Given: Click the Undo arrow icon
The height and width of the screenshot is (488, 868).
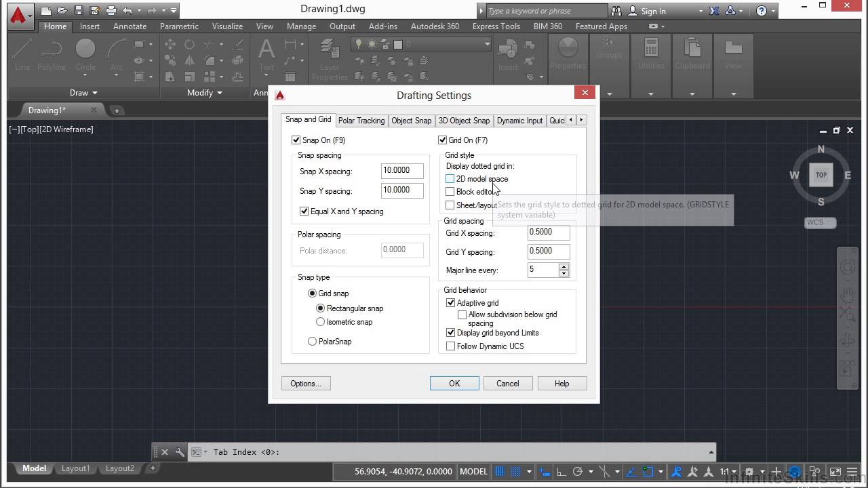Looking at the screenshot, I should click(127, 11).
